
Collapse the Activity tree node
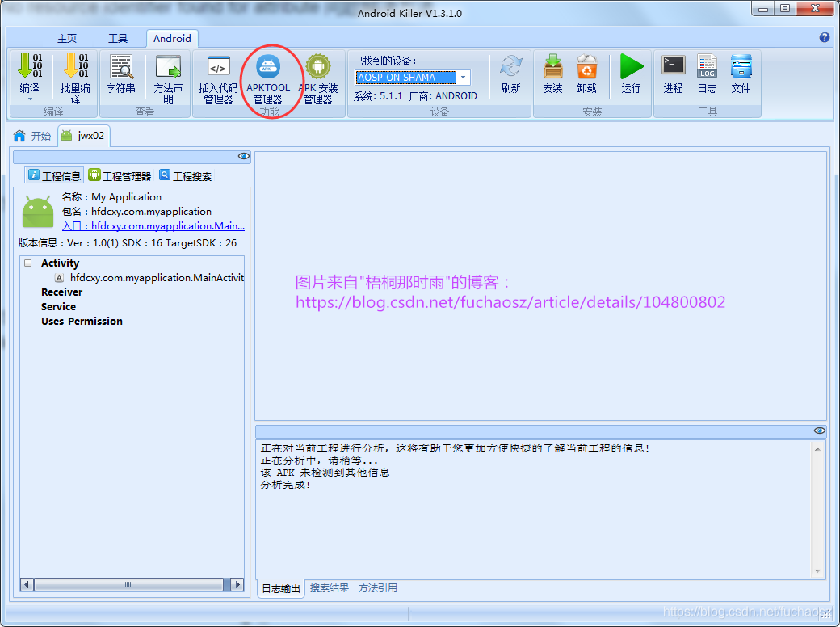pos(28,263)
